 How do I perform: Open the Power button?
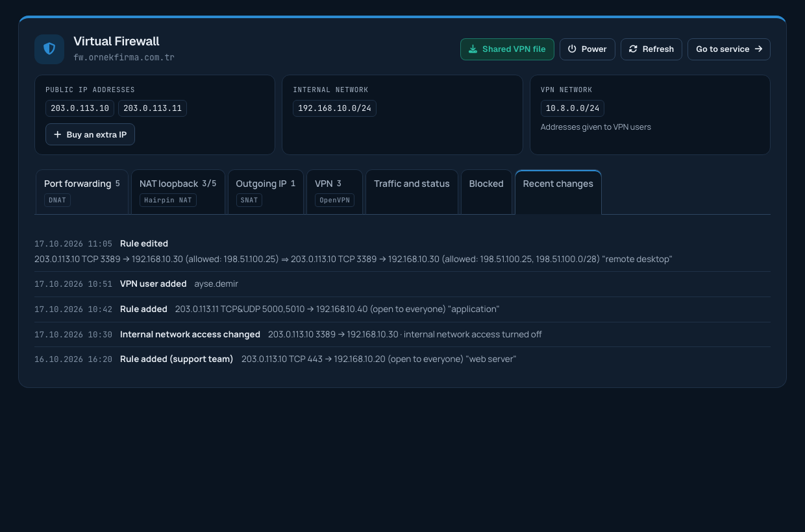(x=587, y=49)
